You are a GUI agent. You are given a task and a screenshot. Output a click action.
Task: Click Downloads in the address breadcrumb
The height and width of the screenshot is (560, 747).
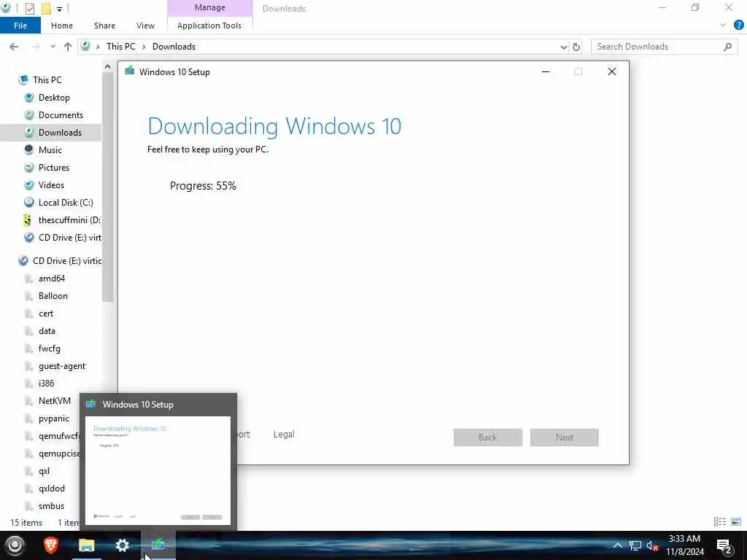coord(174,47)
